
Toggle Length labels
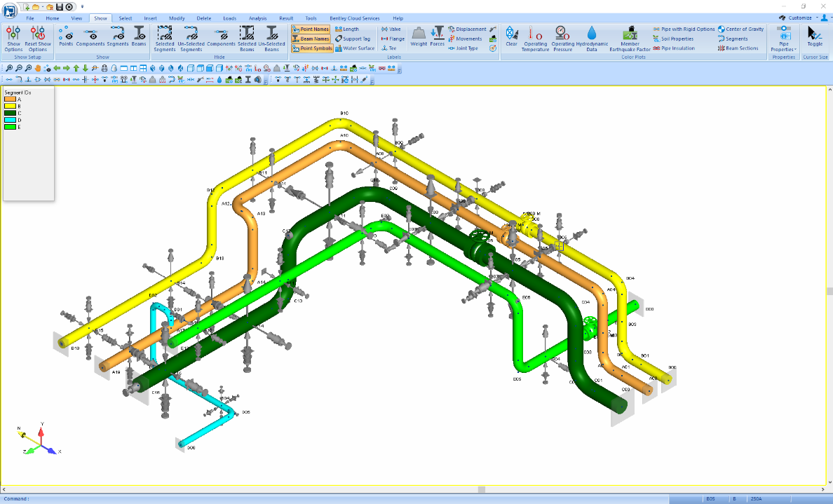[x=347, y=29]
